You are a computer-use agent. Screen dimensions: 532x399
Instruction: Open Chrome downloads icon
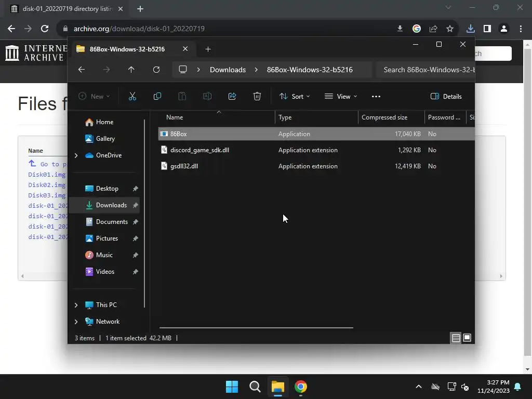tap(471, 29)
